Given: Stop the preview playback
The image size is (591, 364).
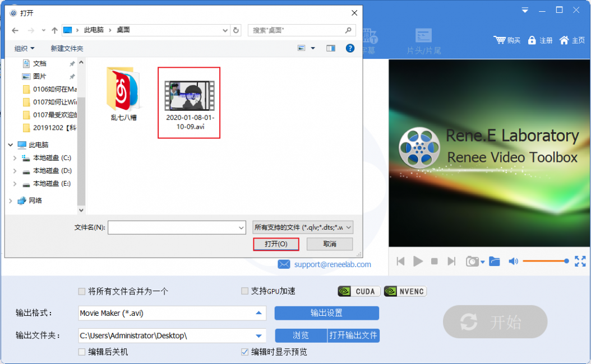Looking at the screenshot, I should (x=434, y=261).
